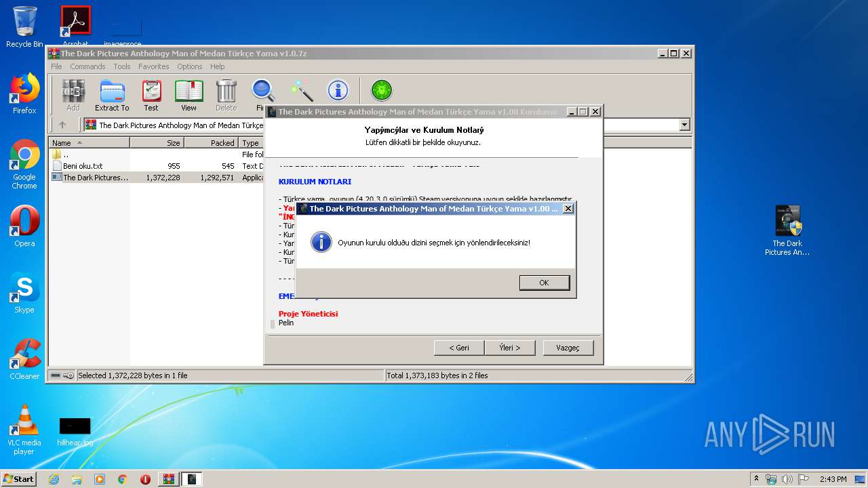Screen dimensions: 868x488
Task: Click OK in the message dialog
Action: coord(544,283)
